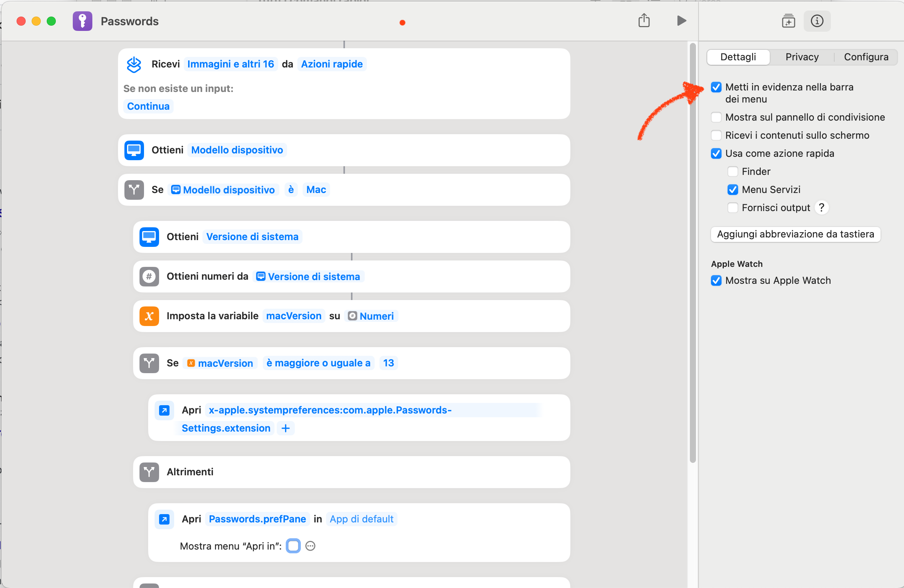Image resolution: width=904 pixels, height=588 pixels.
Task: Open the share menu for this shortcut
Action: 644,20
